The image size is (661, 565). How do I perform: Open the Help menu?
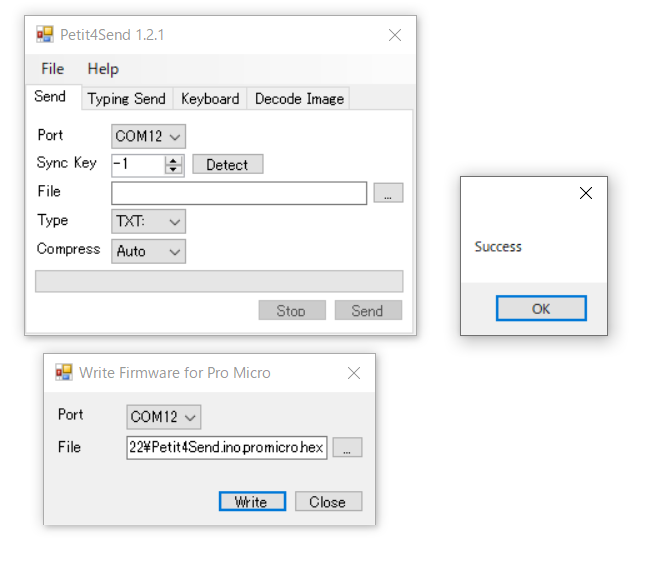click(103, 69)
